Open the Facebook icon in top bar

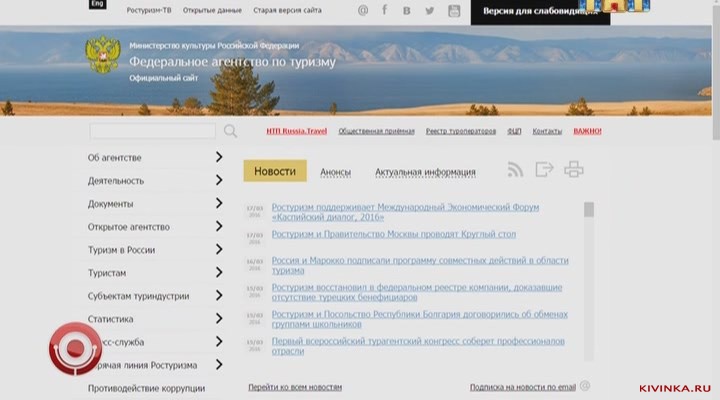point(384,10)
